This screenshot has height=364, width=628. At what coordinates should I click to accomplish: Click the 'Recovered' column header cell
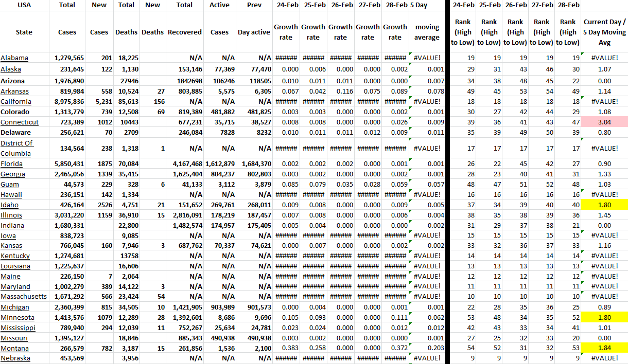[x=185, y=32]
